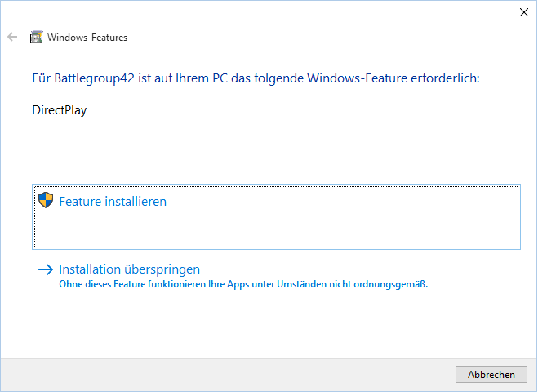
Task: Click the Windows-Features app icon in the title
Action: pyautogui.click(x=37, y=37)
